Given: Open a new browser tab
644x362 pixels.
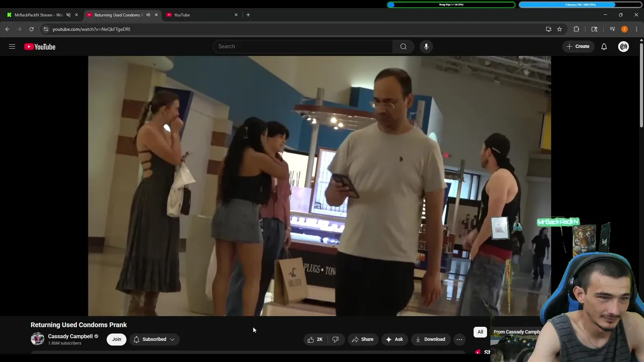Looking at the screenshot, I should pyautogui.click(x=248, y=15).
